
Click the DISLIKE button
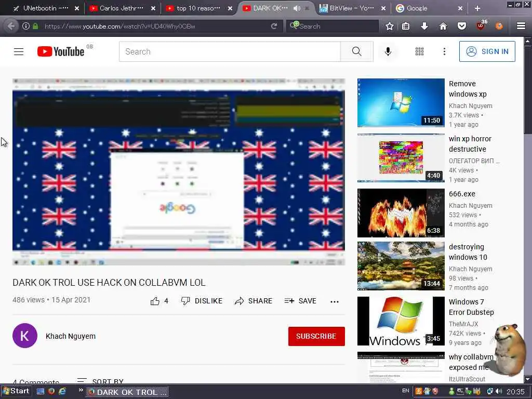(202, 301)
